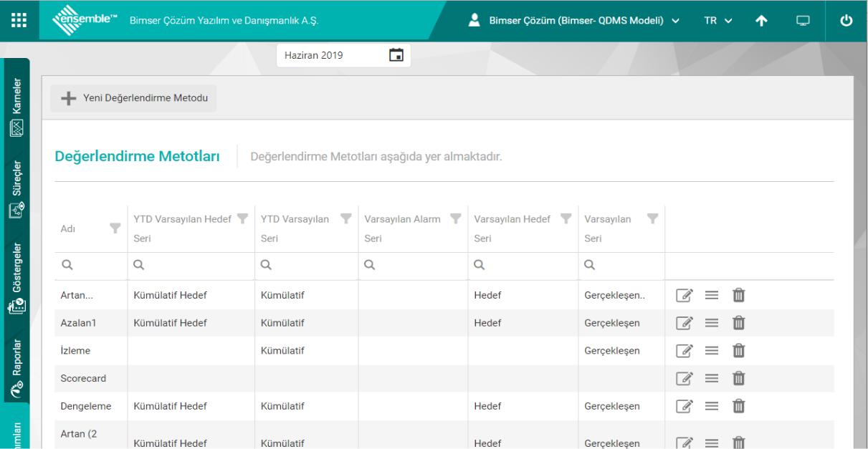The width and height of the screenshot is (868, 449).
Task: Open list menu for Scorecard row
Action: coord(710,378)
